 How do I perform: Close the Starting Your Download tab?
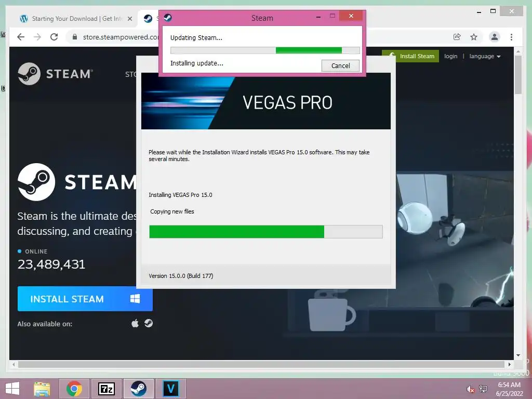[x=129, y=19]
